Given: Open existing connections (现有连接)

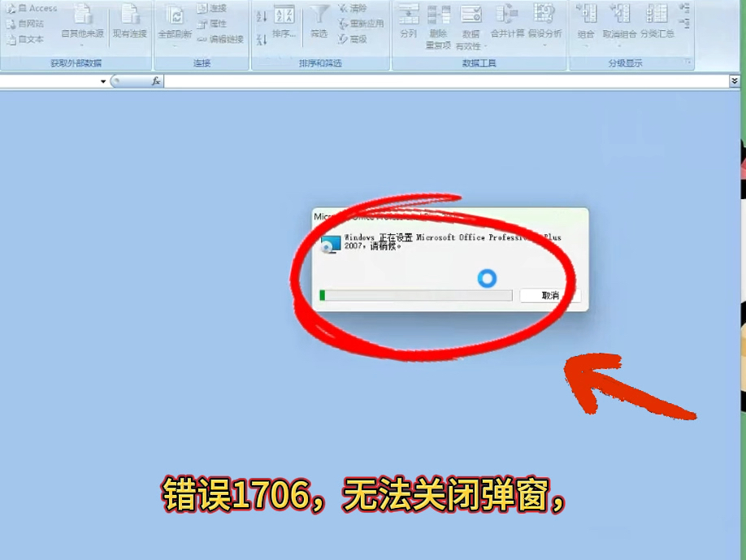Looking at the screenshot, I should [129, 21].
